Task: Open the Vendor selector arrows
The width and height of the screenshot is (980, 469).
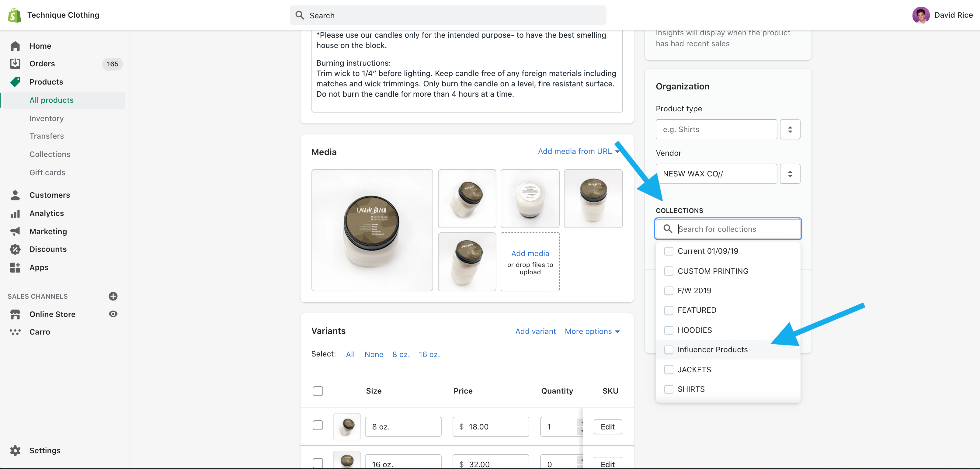Action: (790, 174)
